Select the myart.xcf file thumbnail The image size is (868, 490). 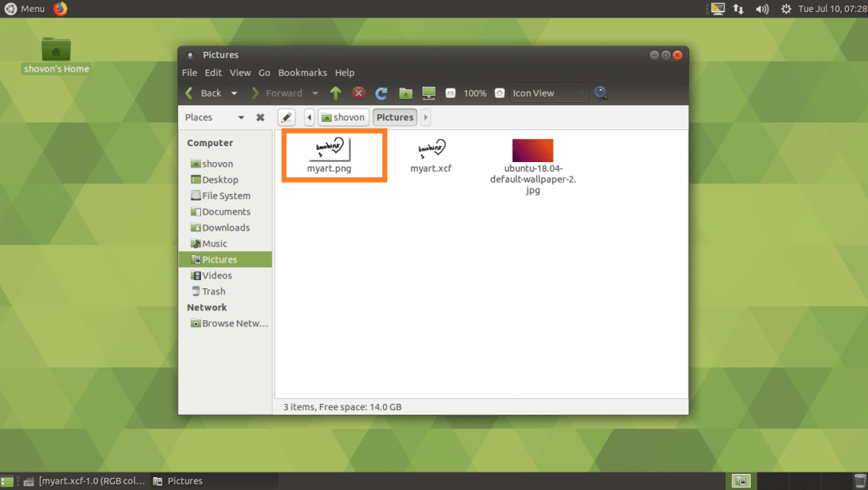[431, 148]
